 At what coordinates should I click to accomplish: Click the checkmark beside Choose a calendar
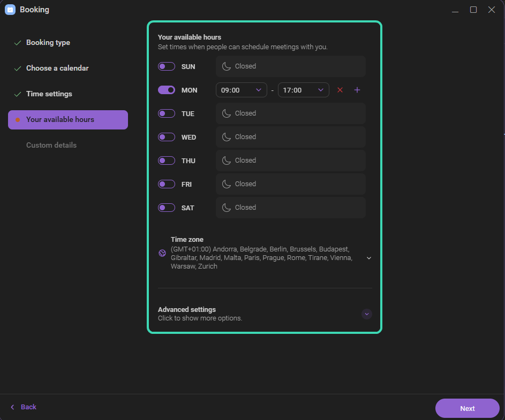click(18, 68)
